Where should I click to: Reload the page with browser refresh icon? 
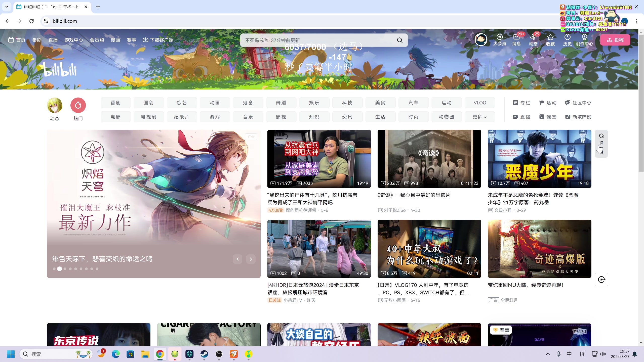(31, 21)
